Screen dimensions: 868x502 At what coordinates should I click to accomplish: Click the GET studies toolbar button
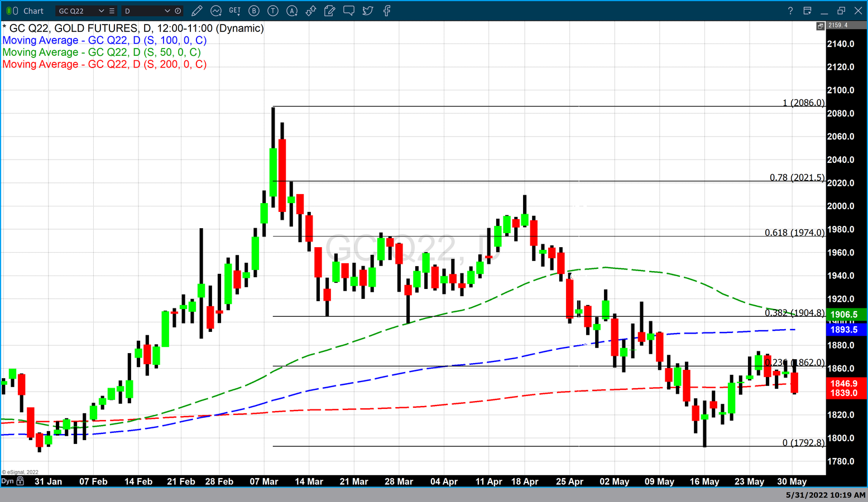coord(234,11)
